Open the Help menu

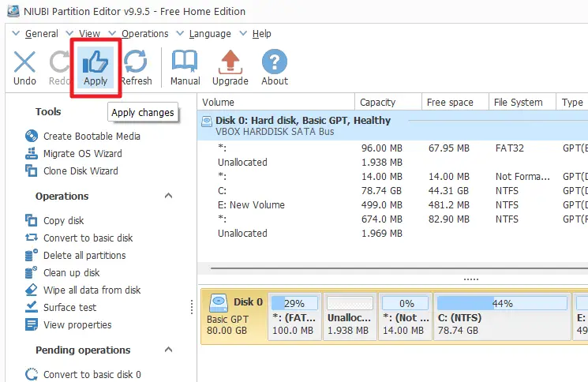262,34
